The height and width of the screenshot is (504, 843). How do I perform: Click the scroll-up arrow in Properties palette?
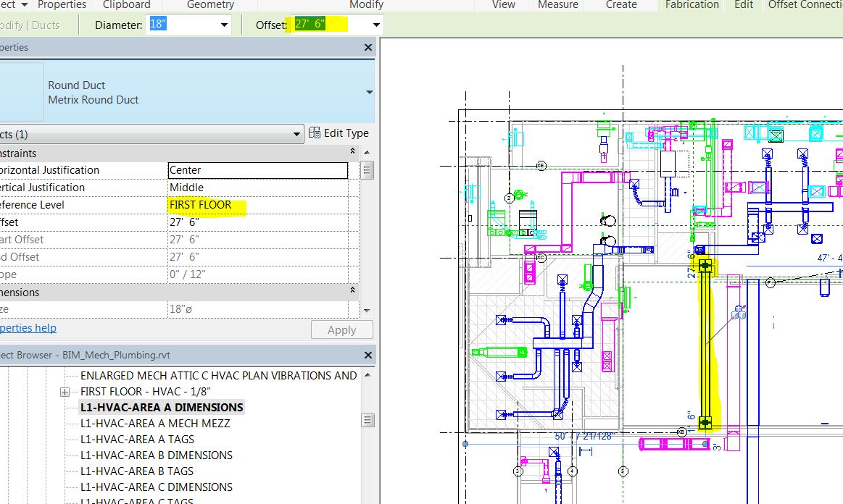(367, 152)
